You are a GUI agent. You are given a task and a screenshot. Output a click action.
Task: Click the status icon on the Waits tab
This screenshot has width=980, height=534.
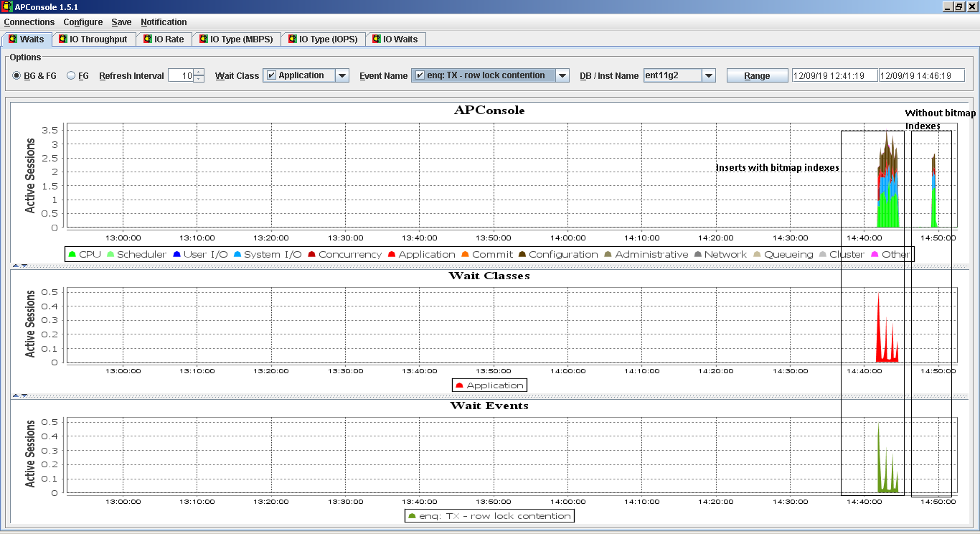tap(14, 39)
